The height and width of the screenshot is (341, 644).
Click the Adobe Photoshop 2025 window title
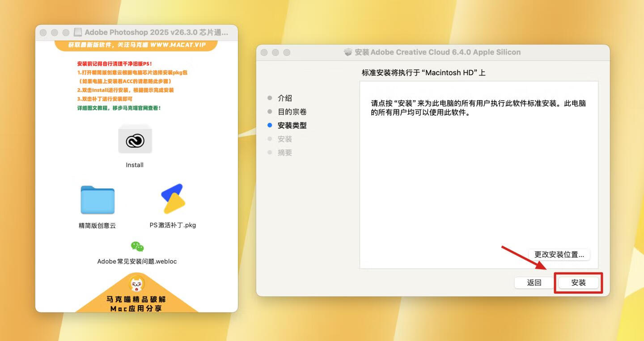157,32
